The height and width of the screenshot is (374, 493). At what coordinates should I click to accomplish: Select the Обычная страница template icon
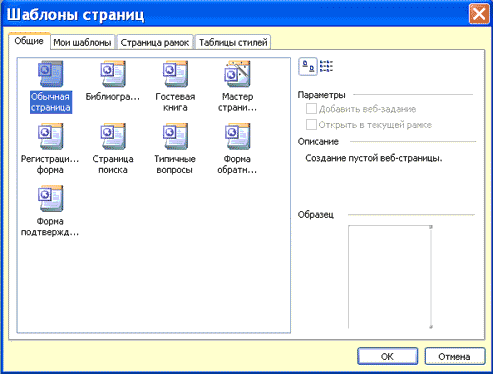coord(51,74)
